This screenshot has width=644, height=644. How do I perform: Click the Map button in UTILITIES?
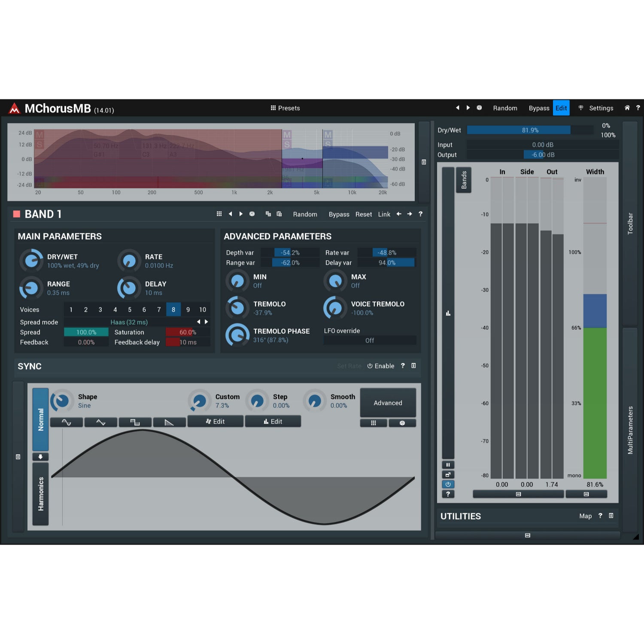coord(585,516)
